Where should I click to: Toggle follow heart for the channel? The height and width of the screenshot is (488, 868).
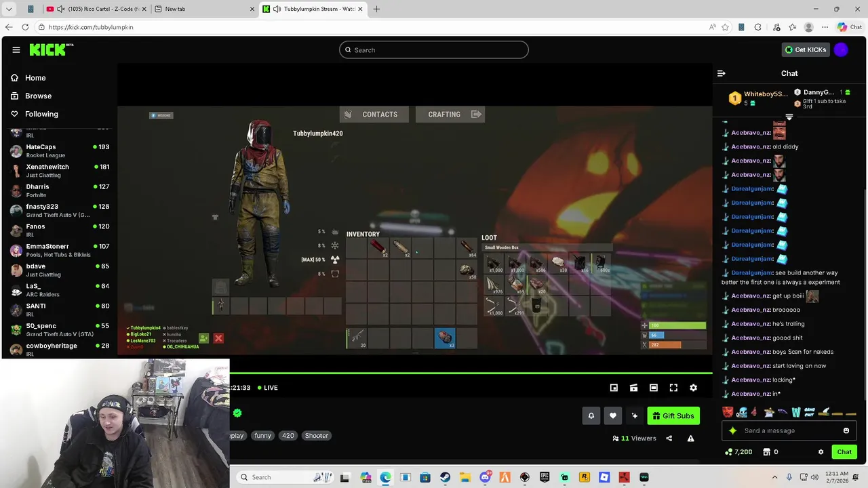pos(613,415)
